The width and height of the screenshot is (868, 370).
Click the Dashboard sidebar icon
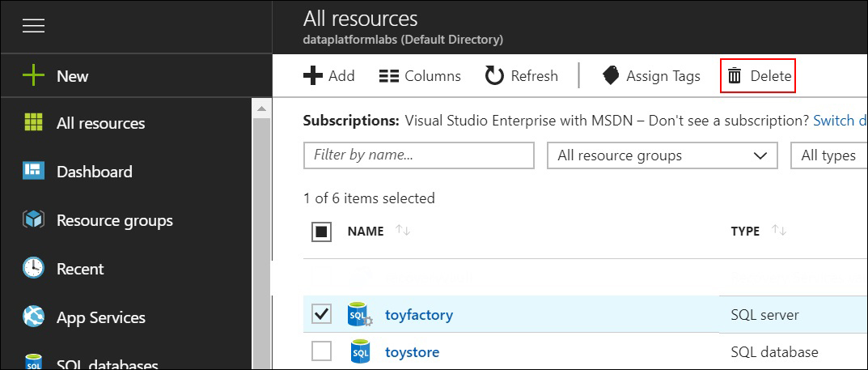(x=33, y=171)
